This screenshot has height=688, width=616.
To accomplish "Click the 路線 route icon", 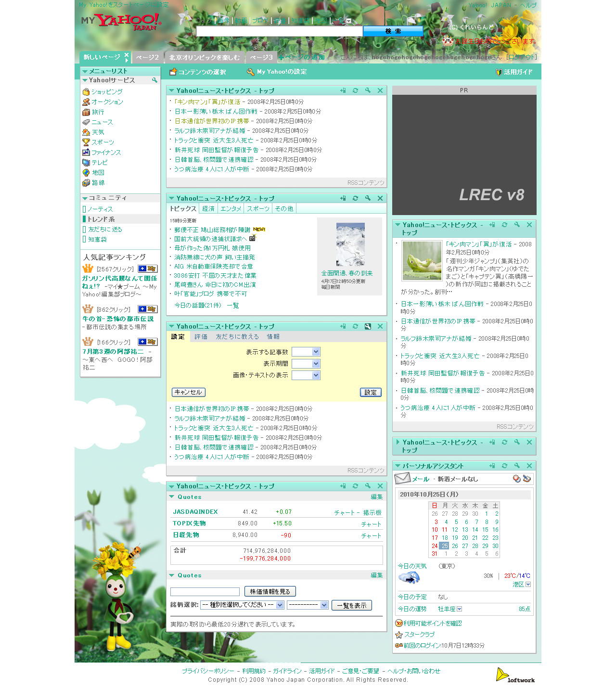I will [86, 183].
